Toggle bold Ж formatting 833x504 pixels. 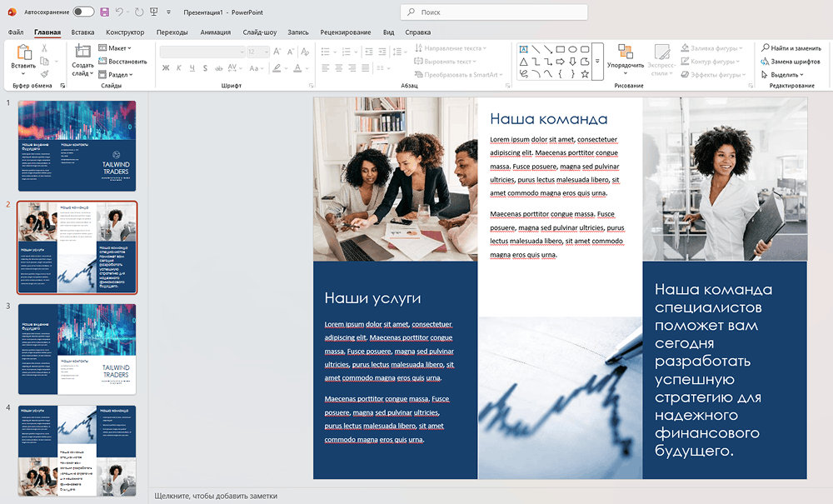pos(166,68)
